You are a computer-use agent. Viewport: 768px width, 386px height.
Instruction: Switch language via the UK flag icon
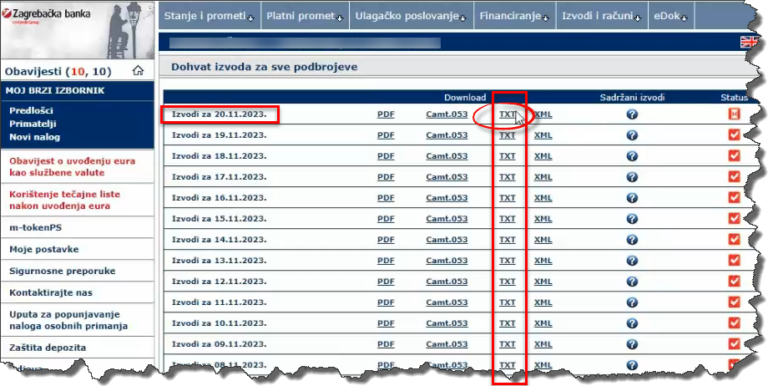748,43
